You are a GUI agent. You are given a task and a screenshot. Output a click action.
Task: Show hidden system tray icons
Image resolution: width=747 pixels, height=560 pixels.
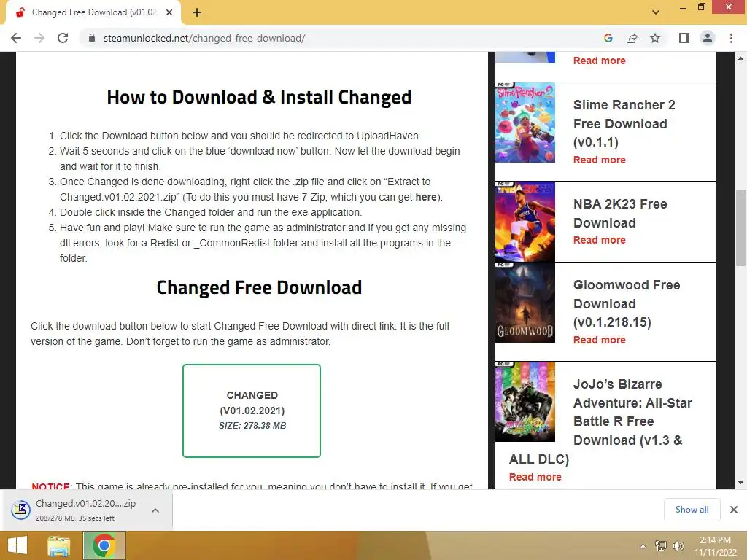pyautogui.click(x=643, y=546)
